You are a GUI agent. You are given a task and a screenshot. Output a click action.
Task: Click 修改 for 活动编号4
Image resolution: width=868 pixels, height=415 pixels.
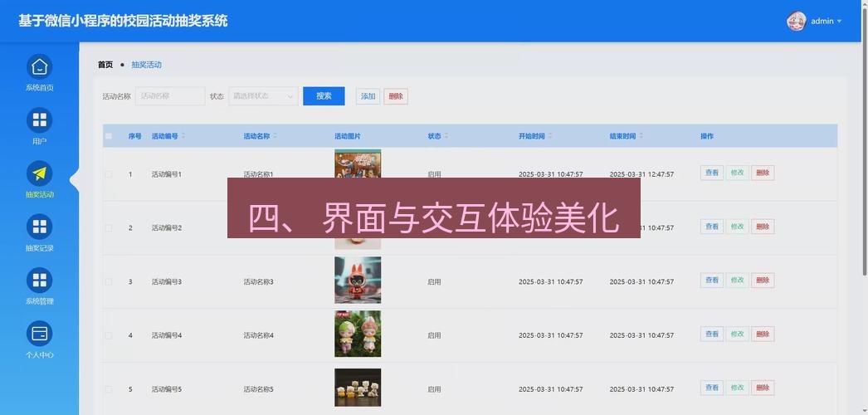point(738,334)
